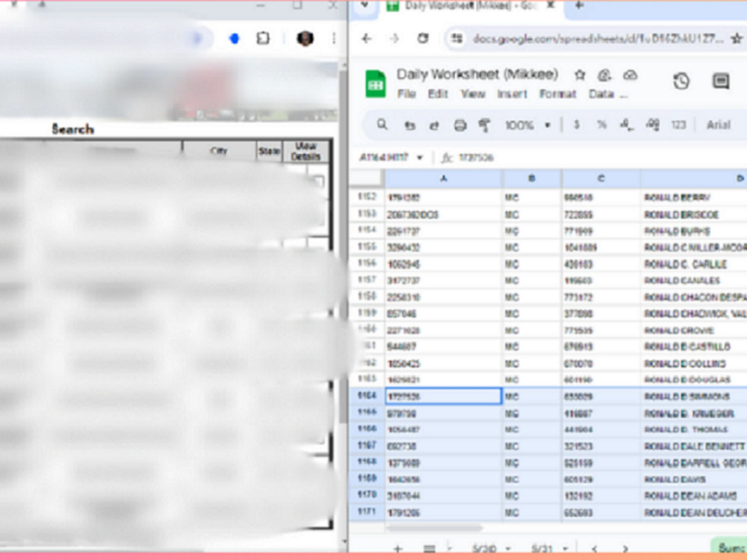Bookmark this page with the star icon
The image size is (747, 560).
[737, 39]
